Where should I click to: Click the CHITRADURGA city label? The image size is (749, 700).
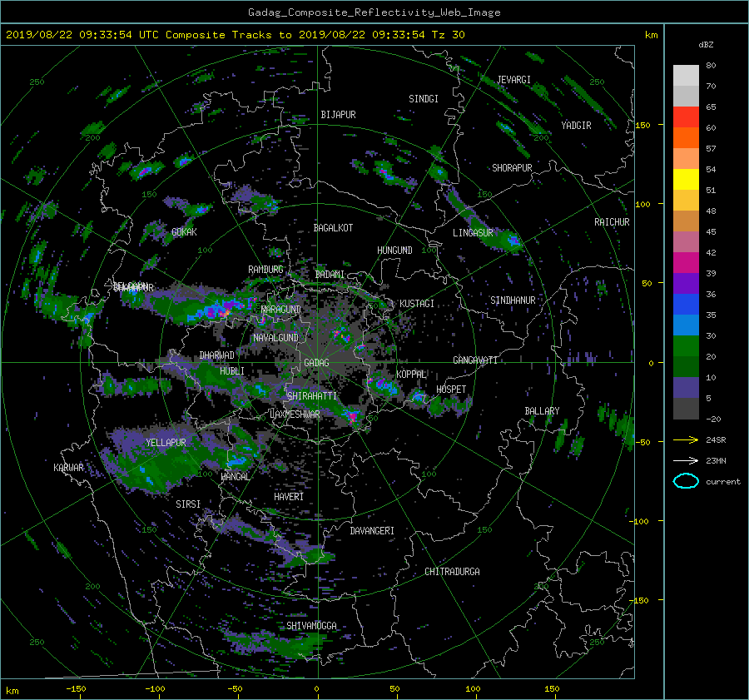tap(453, 572)
